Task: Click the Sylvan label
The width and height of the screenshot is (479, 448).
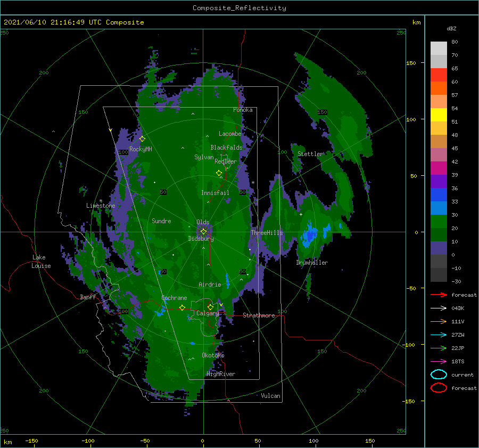Action: pyautogui.click(x=204, y=157)
